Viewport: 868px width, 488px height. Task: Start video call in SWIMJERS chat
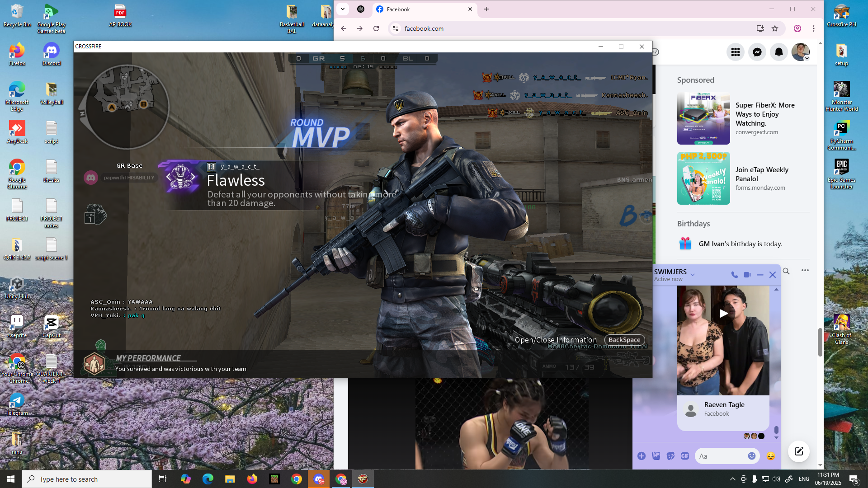747,275
